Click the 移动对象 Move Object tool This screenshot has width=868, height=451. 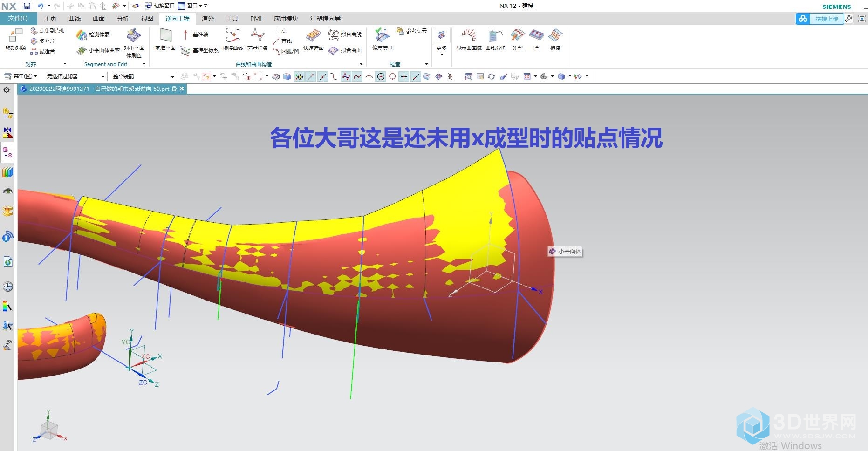tap(15, 39)
